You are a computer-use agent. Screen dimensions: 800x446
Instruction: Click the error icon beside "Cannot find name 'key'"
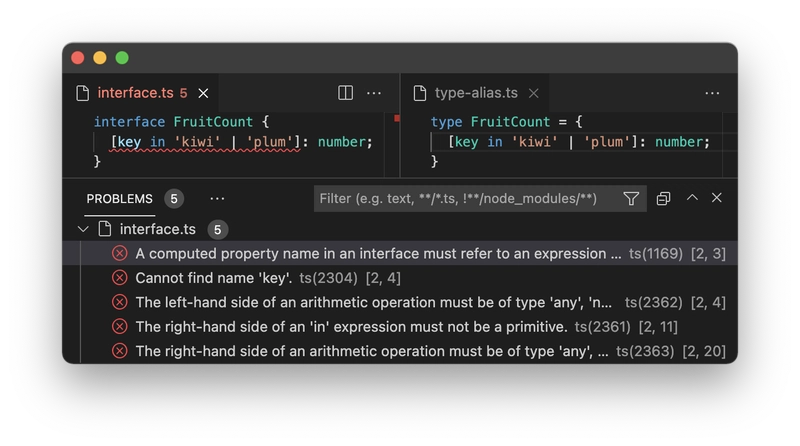(119, 278)
